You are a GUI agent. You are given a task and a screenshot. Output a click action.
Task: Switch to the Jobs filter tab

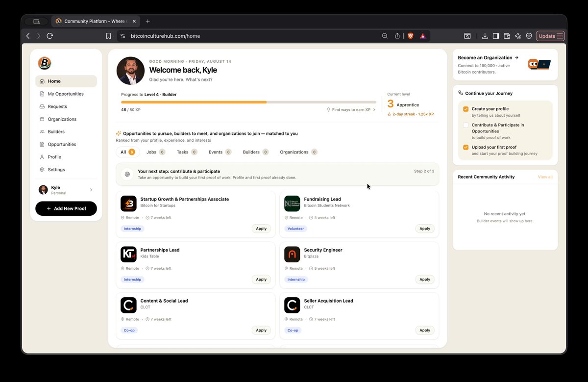[156, 152]
